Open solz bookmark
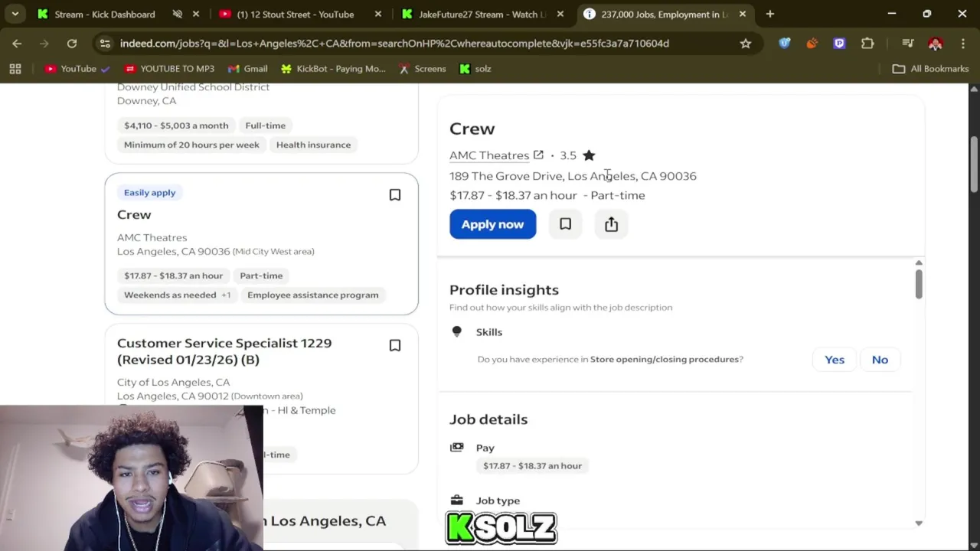The image size is (980, 551). click(x=475, y=69)
